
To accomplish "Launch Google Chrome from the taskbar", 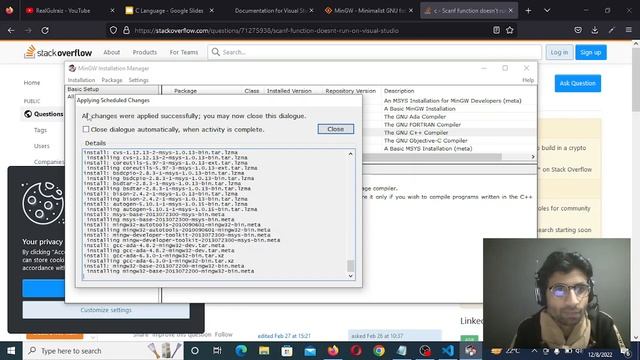I will 379,351.
